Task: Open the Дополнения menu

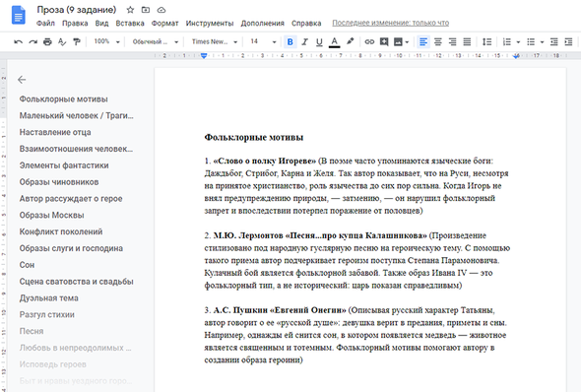Action: pos(262,23)
